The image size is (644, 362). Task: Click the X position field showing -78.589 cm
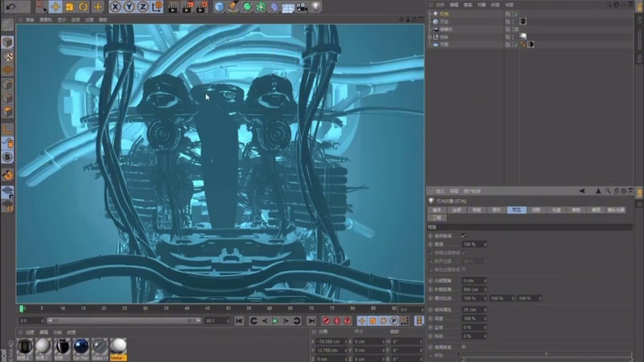click(331, 341)
